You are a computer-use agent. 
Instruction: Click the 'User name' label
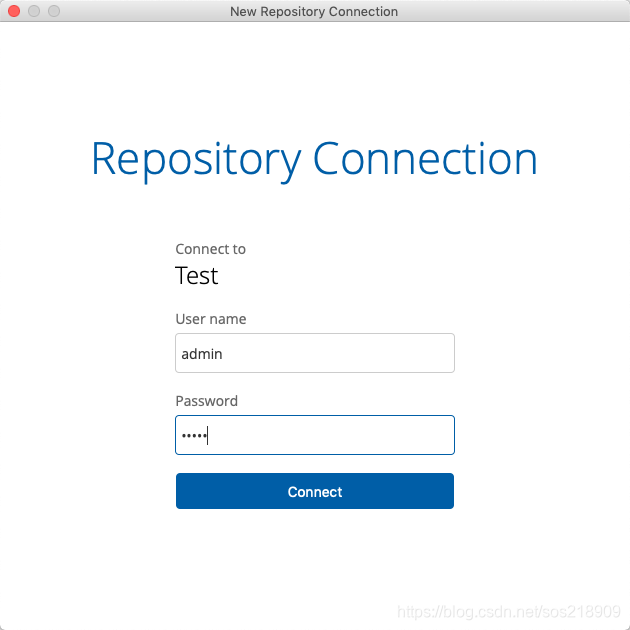pos(211,319)
